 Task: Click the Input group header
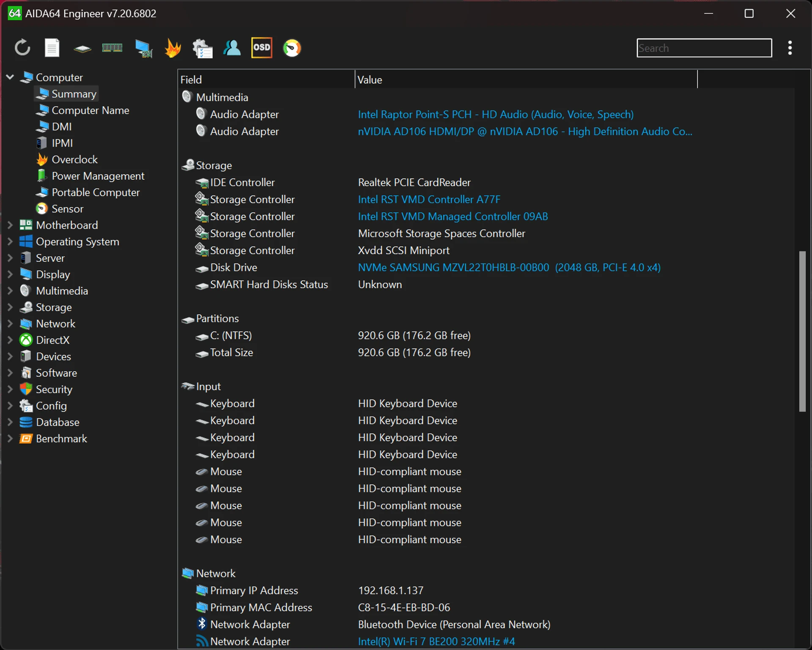(208, 387)
